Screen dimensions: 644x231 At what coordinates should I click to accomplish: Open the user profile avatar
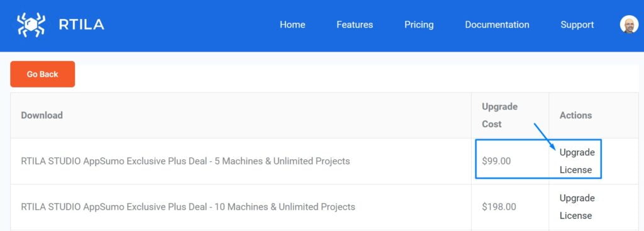(x=629, y=25)
